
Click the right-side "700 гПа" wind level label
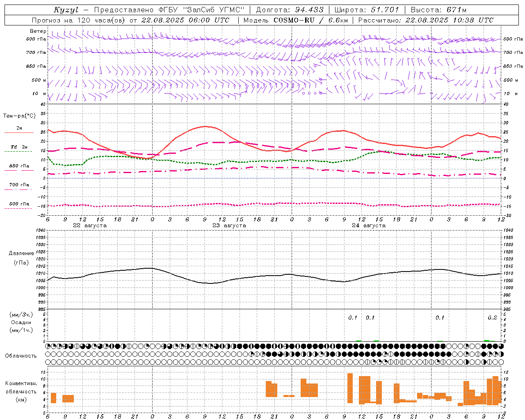513,52
